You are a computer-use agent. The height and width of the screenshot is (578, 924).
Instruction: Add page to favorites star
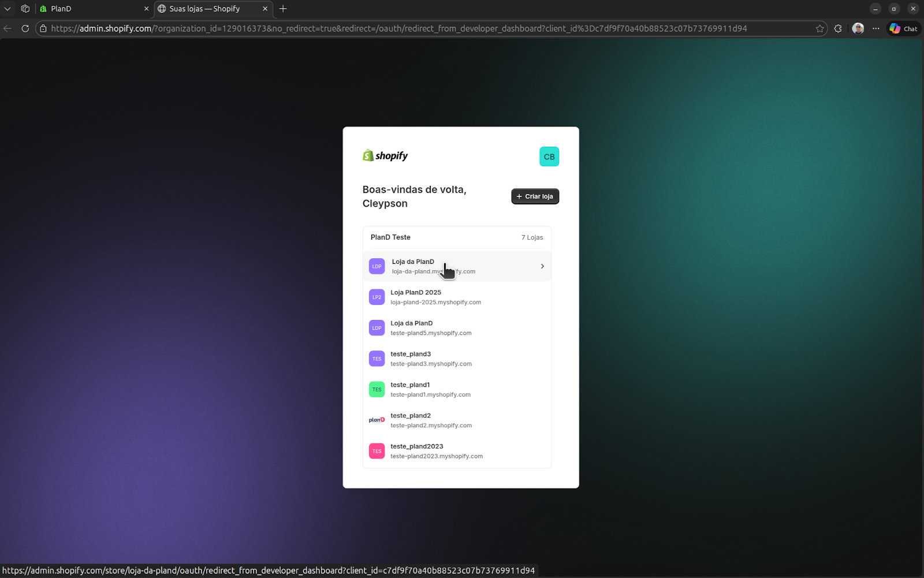click(819, 28)
